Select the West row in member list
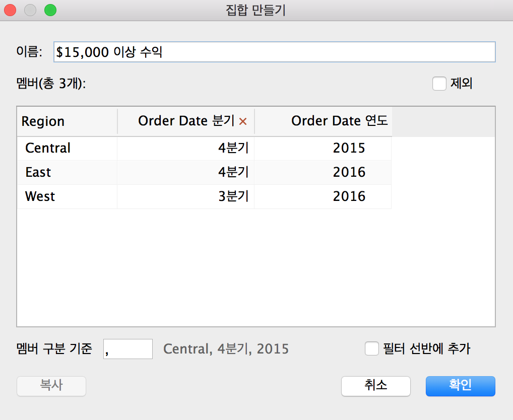The height and width of the screenshot is (420, 513). pyautogui.click(x=204, y=196)
